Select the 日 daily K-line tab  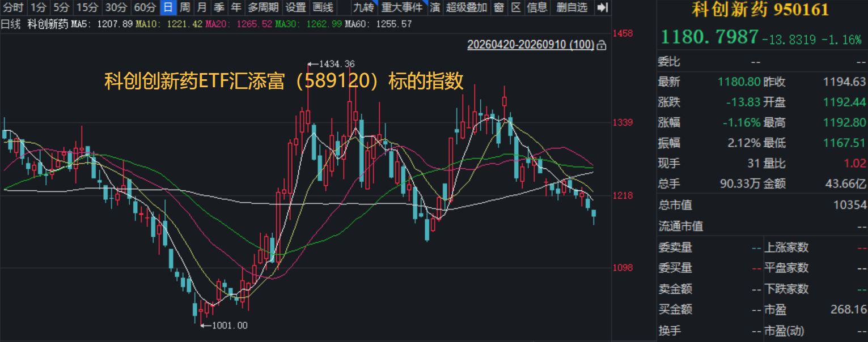[x=168, y=8]
